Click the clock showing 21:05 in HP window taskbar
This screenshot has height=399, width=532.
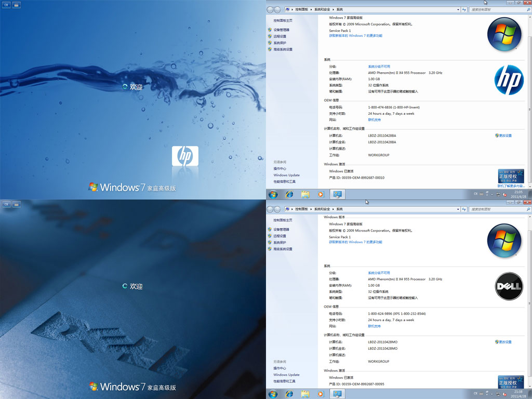pyautogui.click(x=519, y=192)
